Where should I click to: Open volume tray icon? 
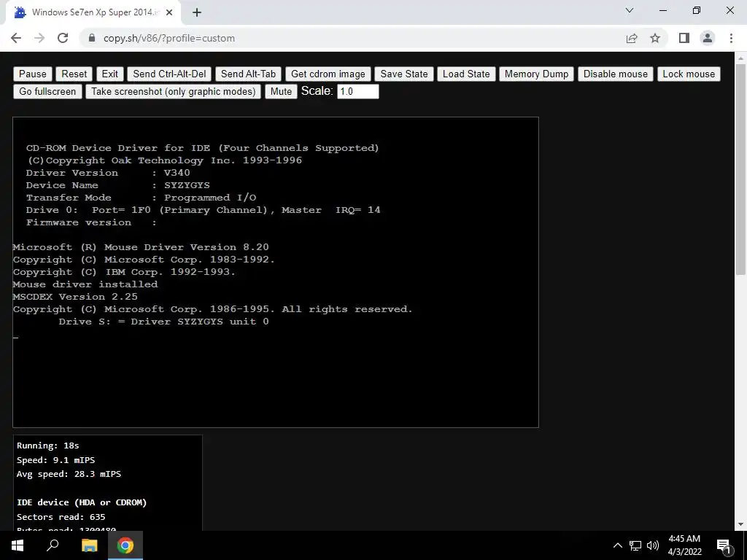pos(653,545)
